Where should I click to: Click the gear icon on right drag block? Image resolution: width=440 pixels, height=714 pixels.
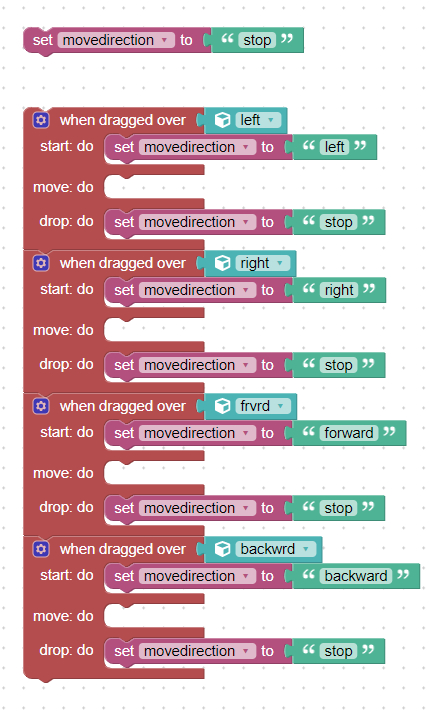point(41,263)
